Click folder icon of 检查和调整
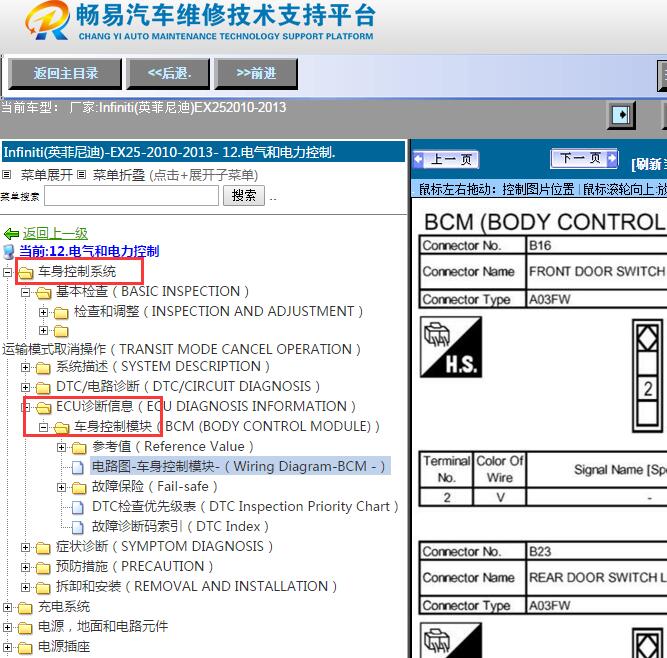 pyautogui.click(x=61, y=313)
